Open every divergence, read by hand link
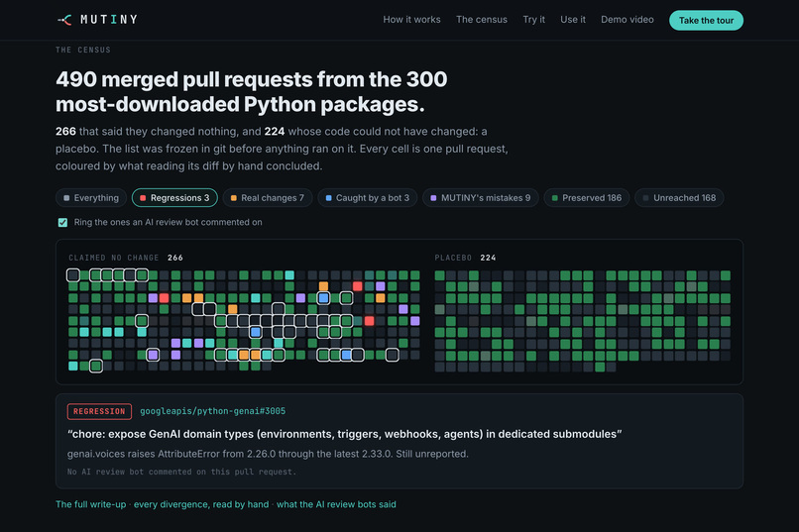Viewport: 799px width, 532px height. (x=201, y=504)
